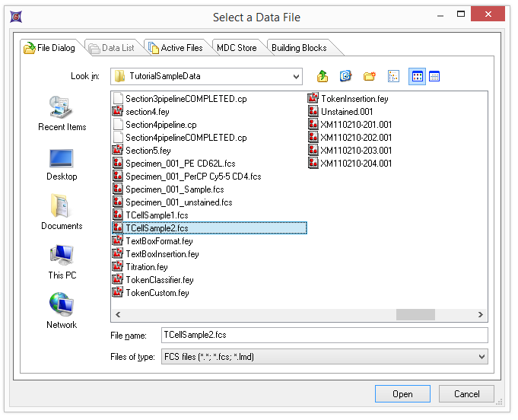518x420 pixels.
Task: Switch to the Building Blocks tab
Action: (299, 48)
